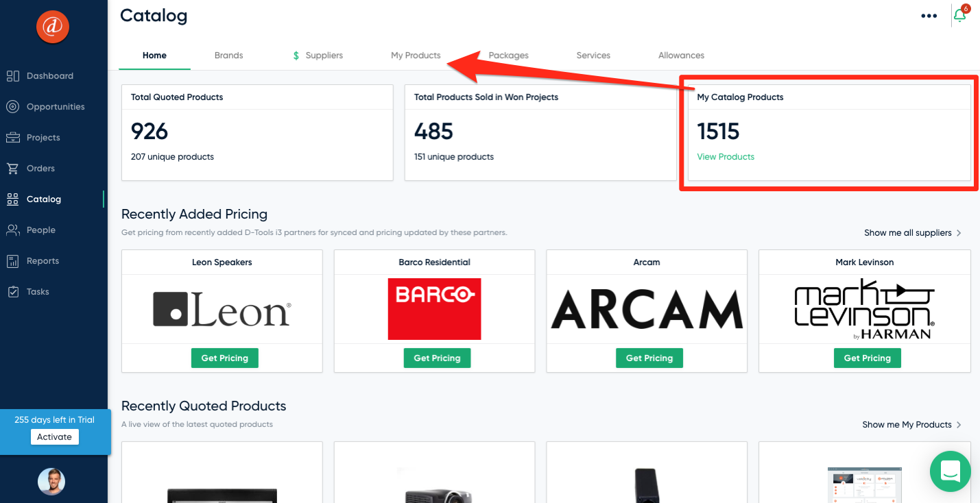Image resolution: width=980 pixels, height=503 pixels.
Task: Get Pricing for Barco Residential
Action: (x=437, y=358)
